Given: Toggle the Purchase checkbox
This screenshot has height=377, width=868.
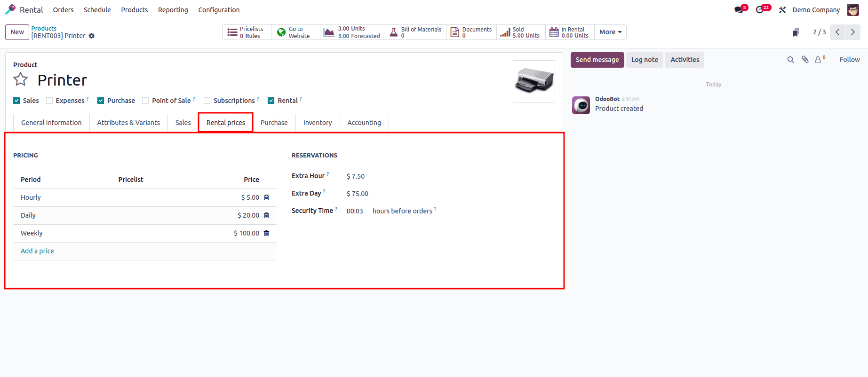Looking at the screenshot, I should click(x=101, y=101).
